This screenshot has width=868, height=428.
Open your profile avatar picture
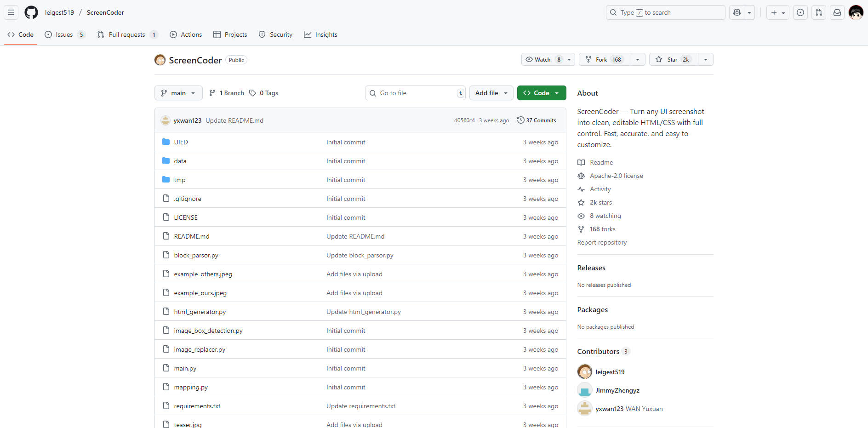(x=856, y=12)
